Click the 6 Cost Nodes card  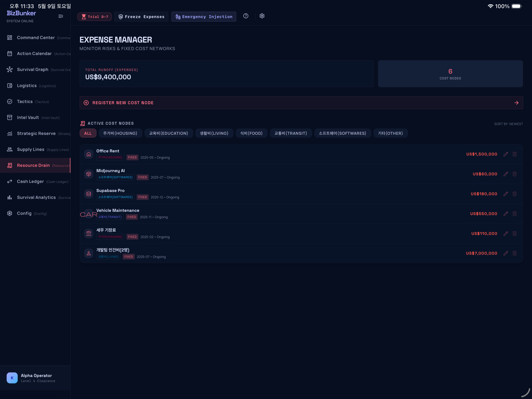[450, 74]
